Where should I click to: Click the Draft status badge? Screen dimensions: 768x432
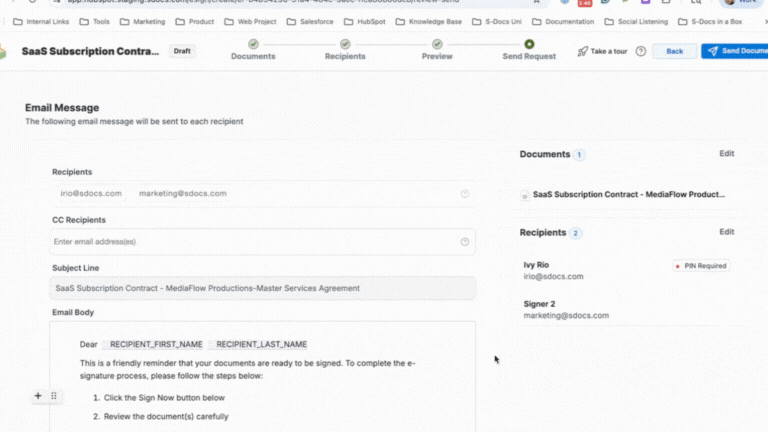pyautogui.click(x=182, y=51)
